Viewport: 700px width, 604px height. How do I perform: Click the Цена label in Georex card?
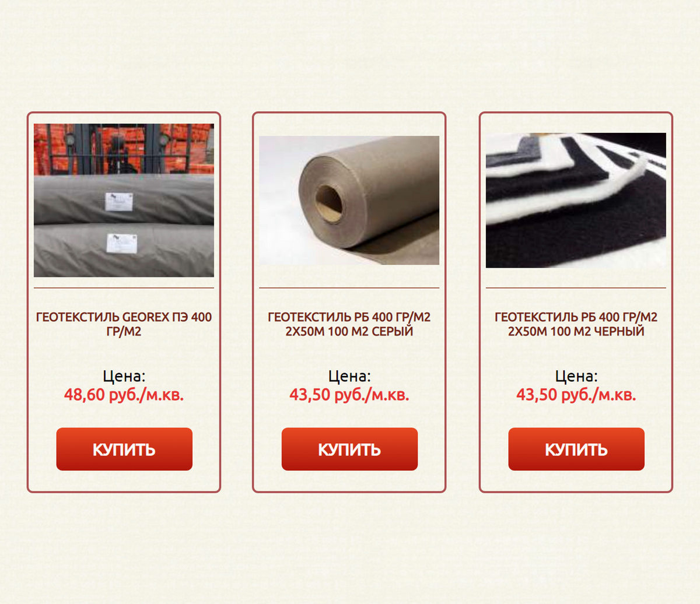pos(124,376)
